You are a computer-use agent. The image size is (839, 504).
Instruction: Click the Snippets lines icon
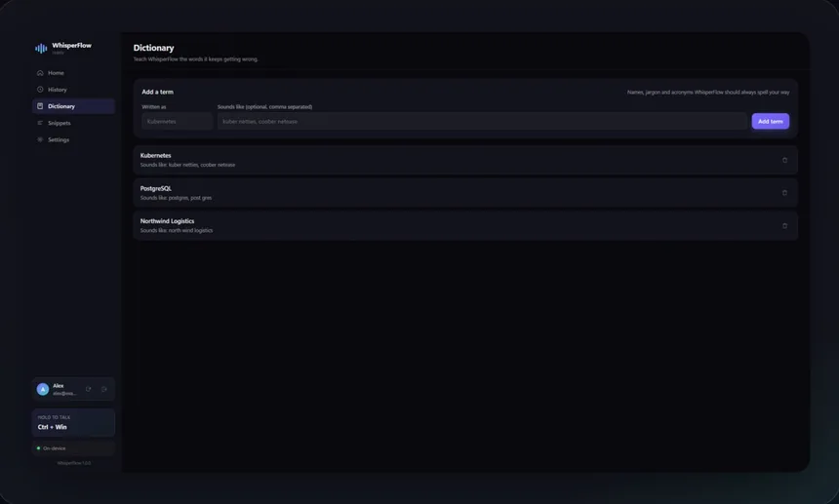coord(40,123)
